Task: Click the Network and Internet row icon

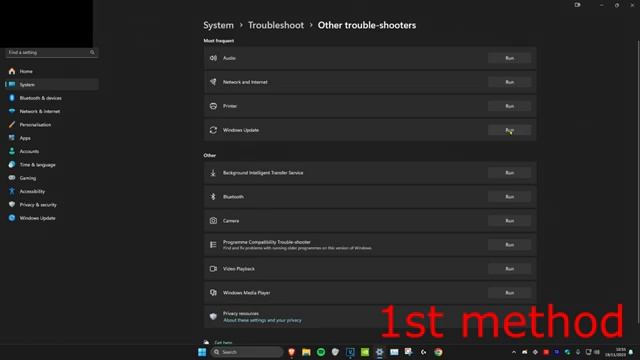Action: coord(213,82)
